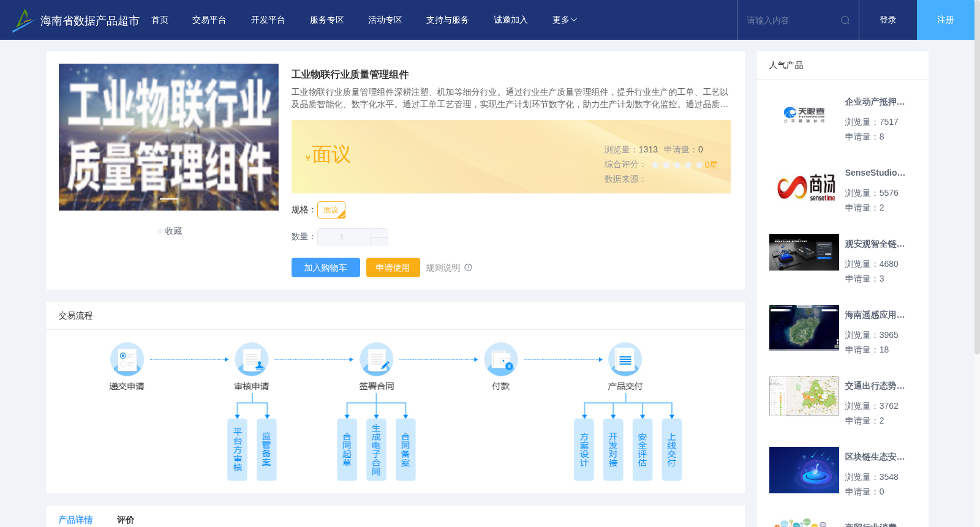
Task: Open the 活动专区 nav item
Action: pyautogui.click(x=385, y=20)
